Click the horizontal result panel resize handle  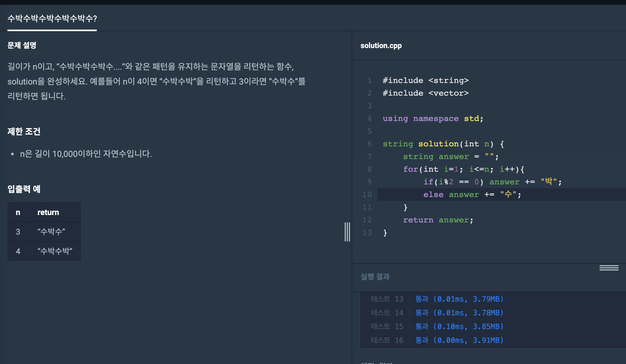tap(609, 268)
